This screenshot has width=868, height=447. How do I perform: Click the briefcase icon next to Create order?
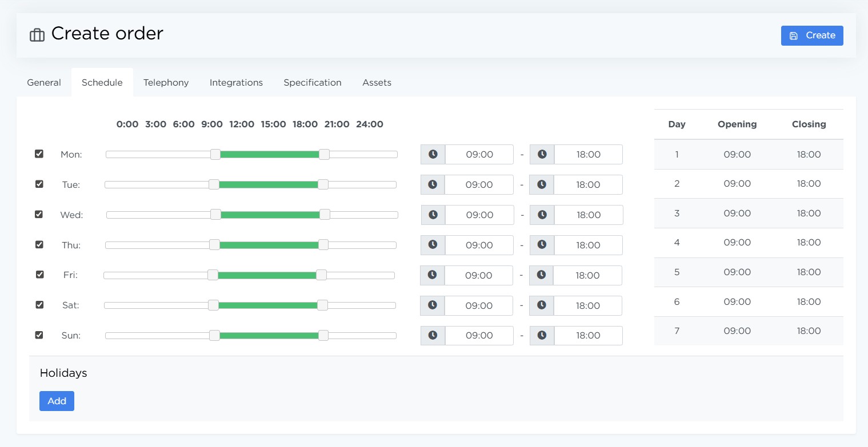[37, 35]
